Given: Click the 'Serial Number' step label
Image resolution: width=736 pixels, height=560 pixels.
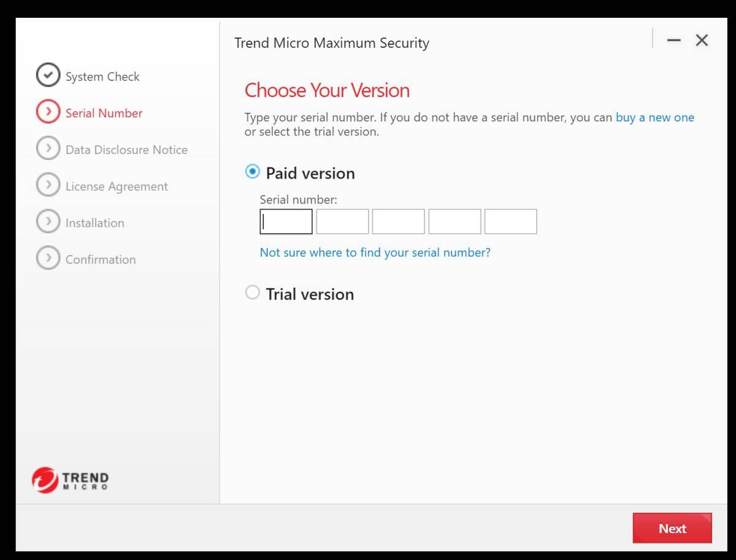Looking at the screenshot, I should pos(104,113).
